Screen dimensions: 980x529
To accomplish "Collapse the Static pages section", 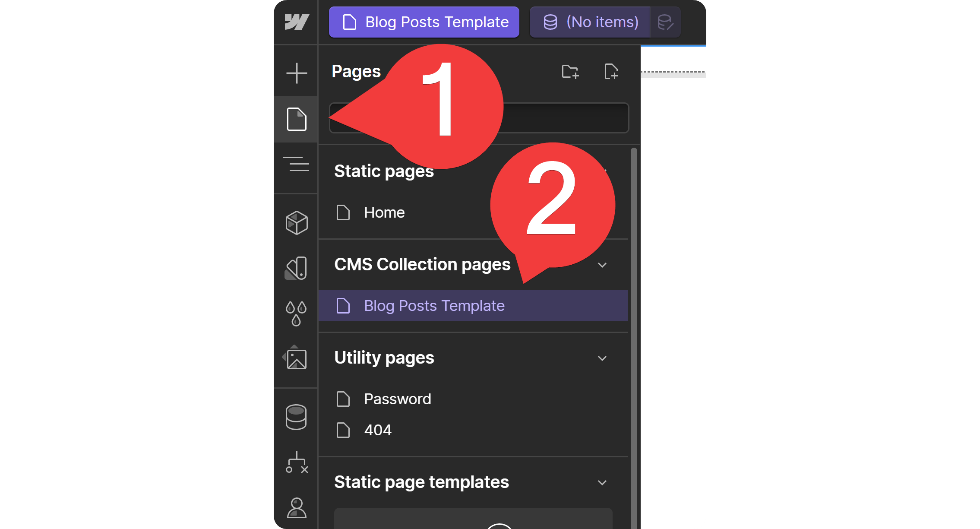I will point(603,171).
